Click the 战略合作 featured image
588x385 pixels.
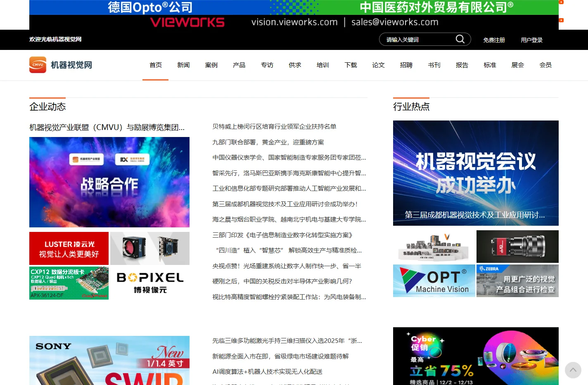(x=109, y=182)
